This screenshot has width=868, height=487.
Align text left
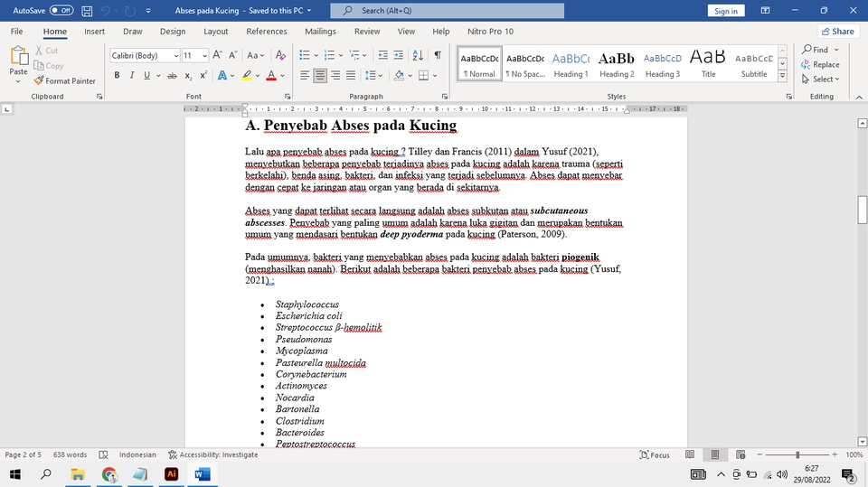click(x=305, y=75)
